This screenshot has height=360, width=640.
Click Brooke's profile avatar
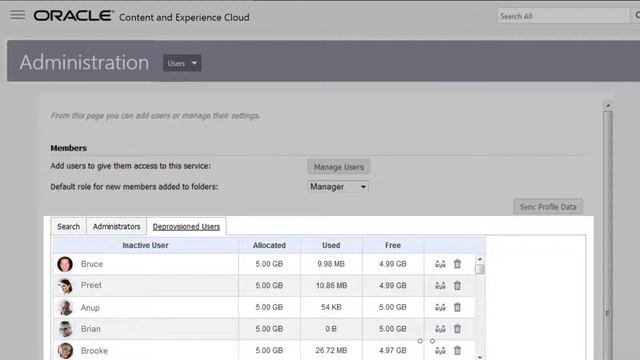coord(65,351)
